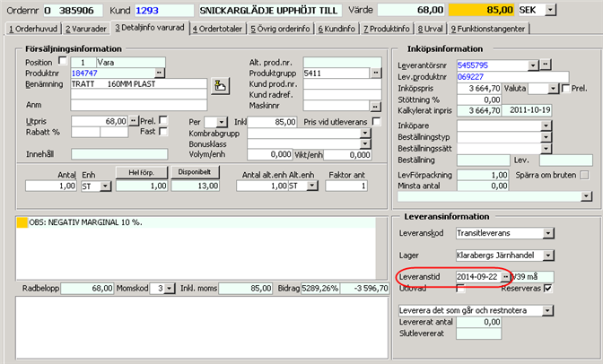
Task: Click the yellow 85,00 value field
Action: tap(482, 10)
